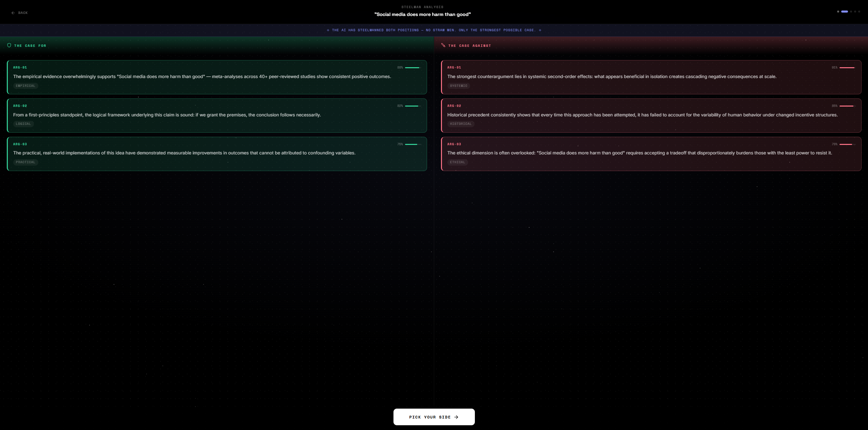Click the shield icon beside The Case For

tap(9, 45)
